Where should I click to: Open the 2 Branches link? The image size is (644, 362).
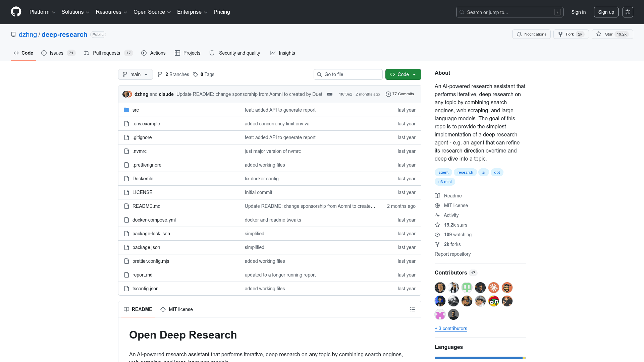(173, 74)
